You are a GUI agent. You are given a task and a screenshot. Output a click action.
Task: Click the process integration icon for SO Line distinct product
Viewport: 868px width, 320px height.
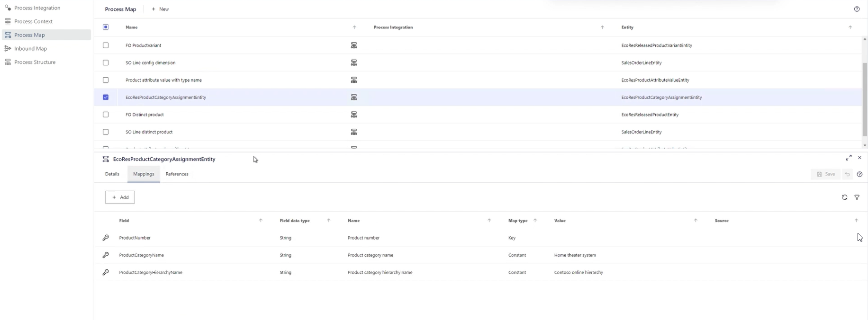click(x=354, y=132)
